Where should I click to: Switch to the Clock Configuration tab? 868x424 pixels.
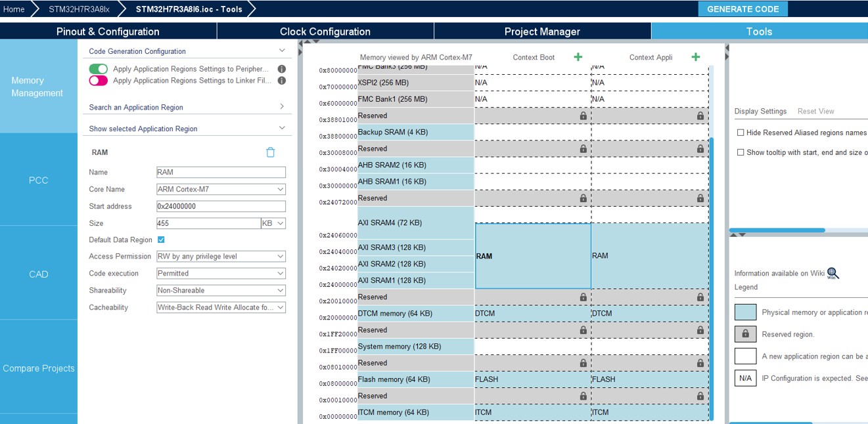[325, 32]
